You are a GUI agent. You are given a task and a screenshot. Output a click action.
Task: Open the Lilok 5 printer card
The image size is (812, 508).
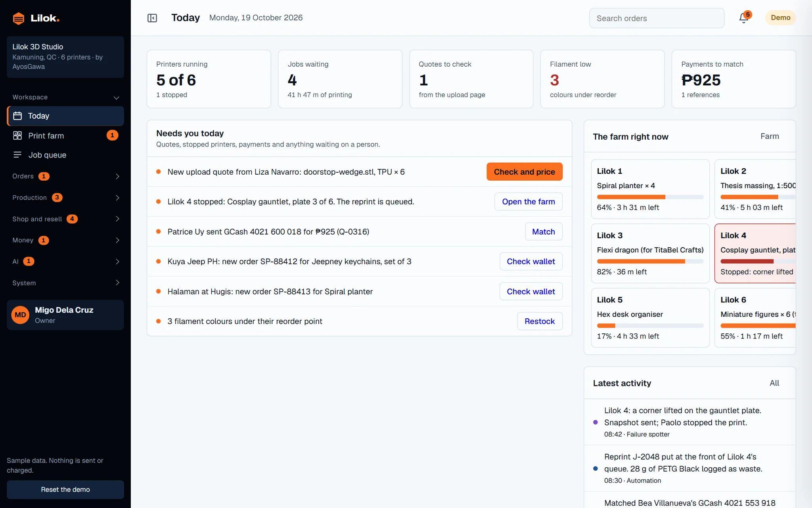(x=650, y=317)
